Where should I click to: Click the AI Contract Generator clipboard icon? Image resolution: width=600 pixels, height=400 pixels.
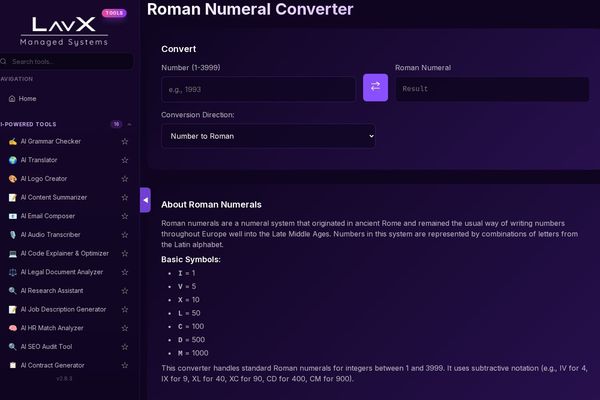(x=13, y=365)
